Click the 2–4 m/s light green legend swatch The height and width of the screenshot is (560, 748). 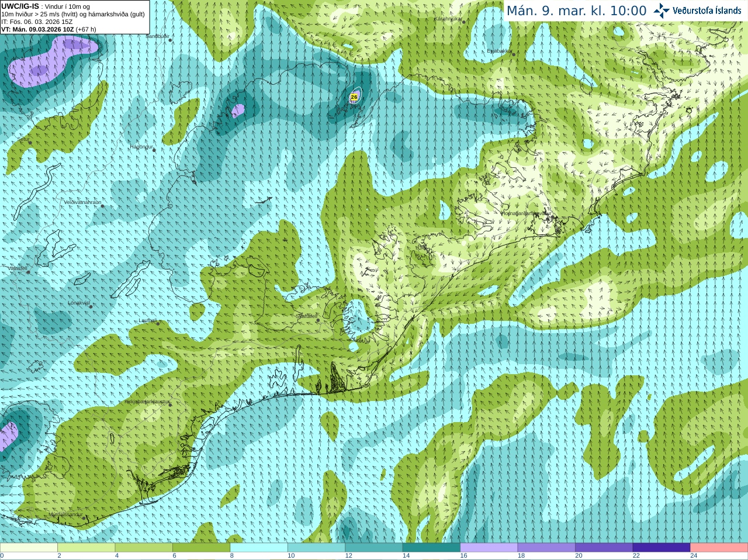pyautogui.click(x=86, y=548)
